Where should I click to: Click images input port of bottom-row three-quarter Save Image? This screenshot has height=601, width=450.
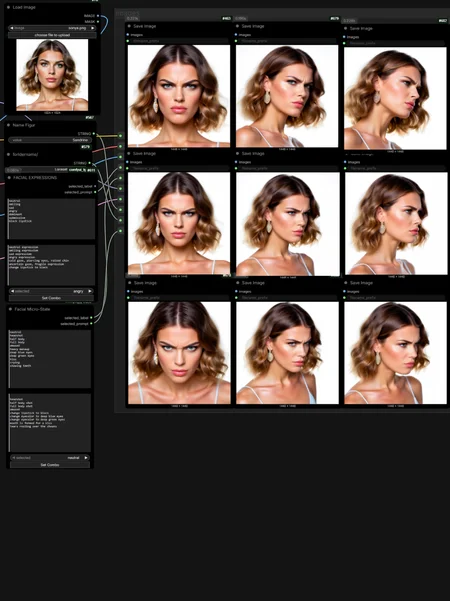click(x=236, y=292)
